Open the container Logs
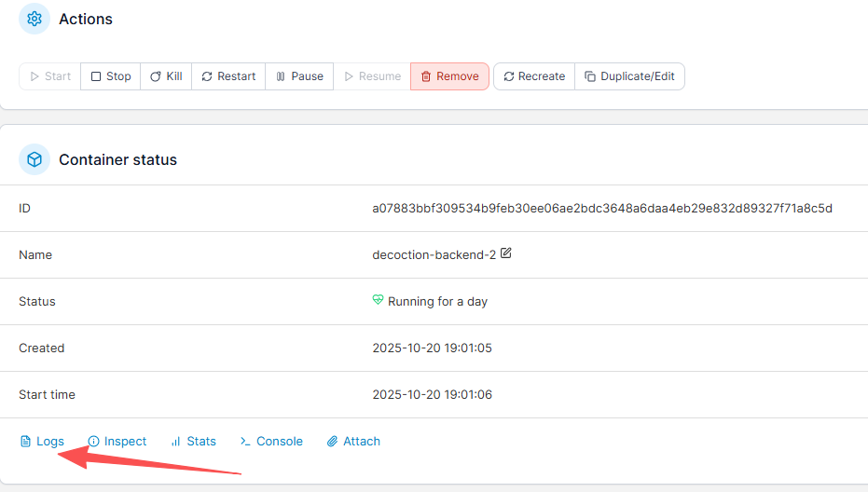Image resolution: width=868 pixels, height=492 pixels. tap(42, 441)
